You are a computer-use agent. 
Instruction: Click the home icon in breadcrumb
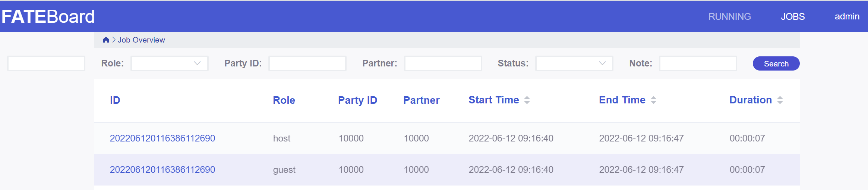click(x=106, y=40)
